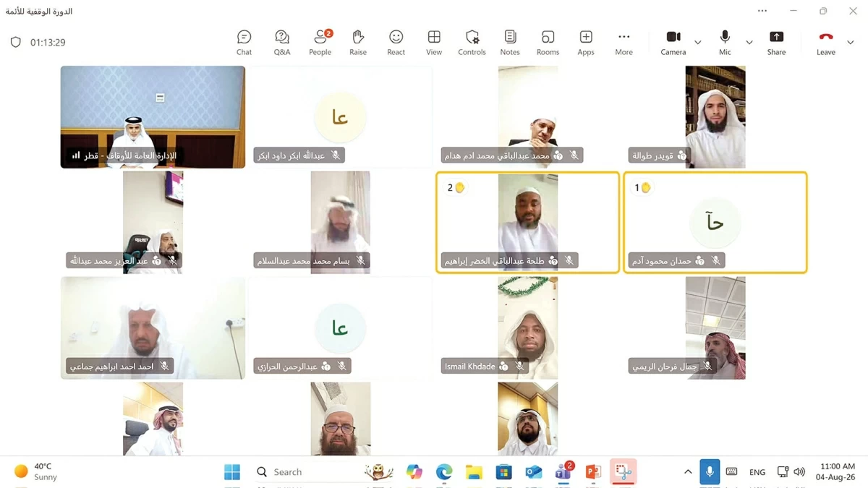Open the Snipping Tool taskbar icon
868x488 pixels.
click(x=623, y=472)
